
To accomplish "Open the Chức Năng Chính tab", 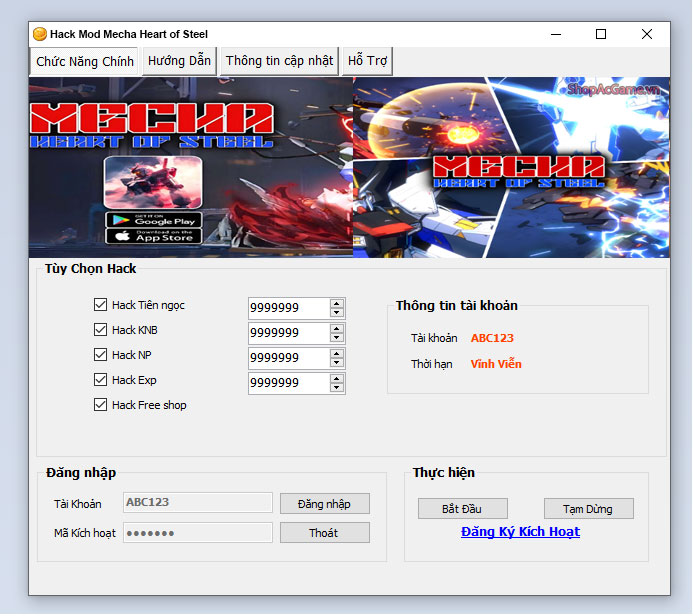I will pyautogui.click(x=85, y=61).
